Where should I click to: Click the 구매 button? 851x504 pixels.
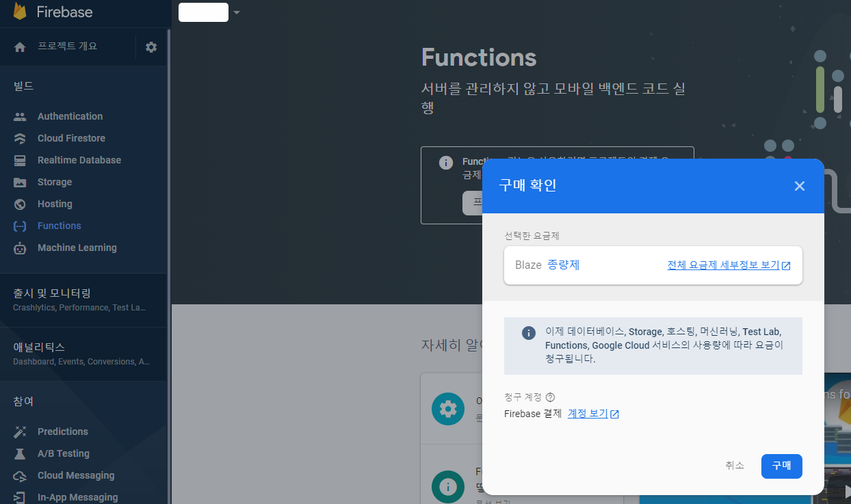point(781,466)
